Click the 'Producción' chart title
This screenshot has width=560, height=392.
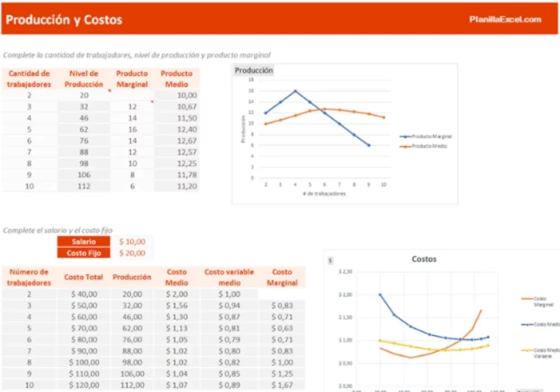coord(254,71)
